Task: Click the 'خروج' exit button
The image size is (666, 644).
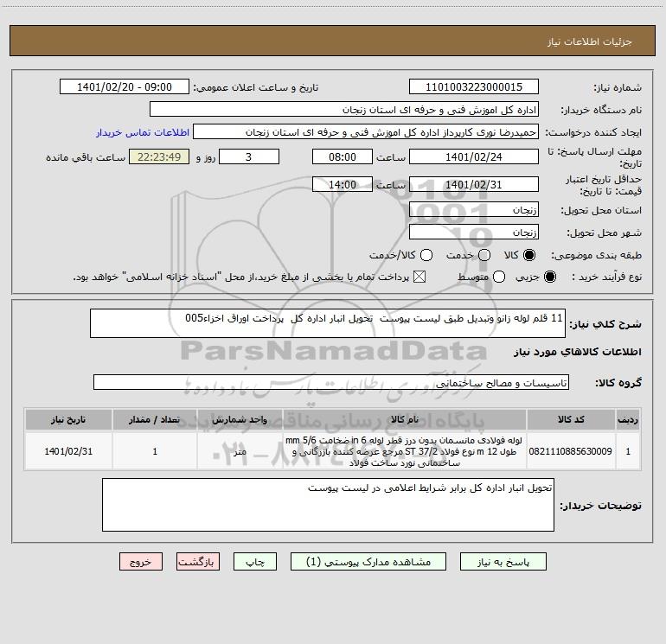Action: pos(141,562)
